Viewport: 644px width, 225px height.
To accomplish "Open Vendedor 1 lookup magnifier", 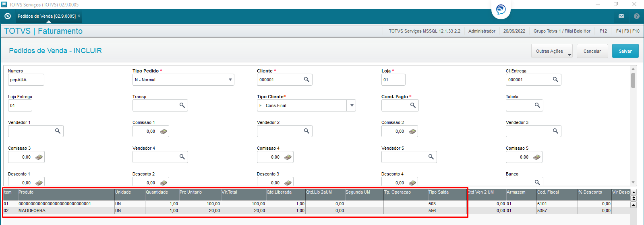I will point(58,131).
